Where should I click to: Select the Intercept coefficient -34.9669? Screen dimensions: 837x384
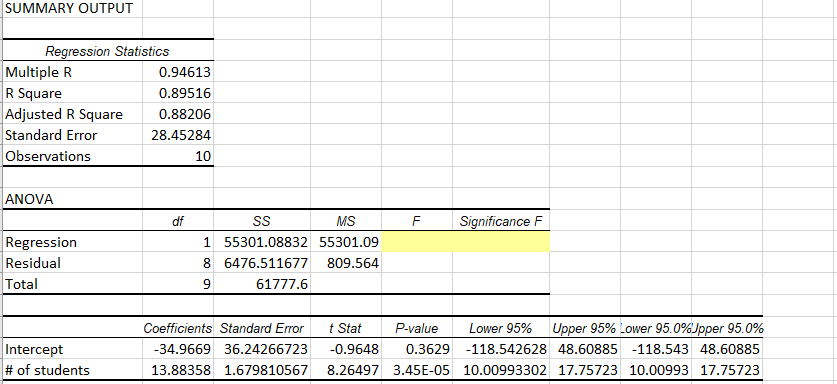pyautogui.click(x=178, y=349)
